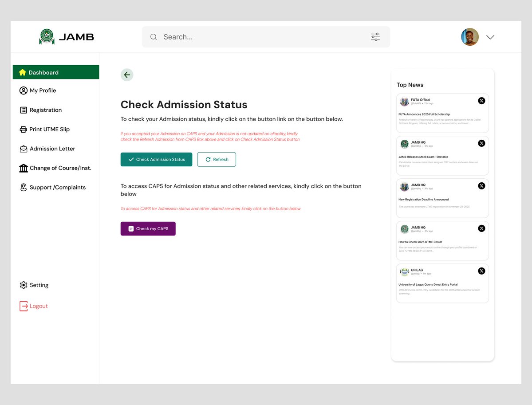Click the Print UTME Slip printer icon

pos(24,129)
